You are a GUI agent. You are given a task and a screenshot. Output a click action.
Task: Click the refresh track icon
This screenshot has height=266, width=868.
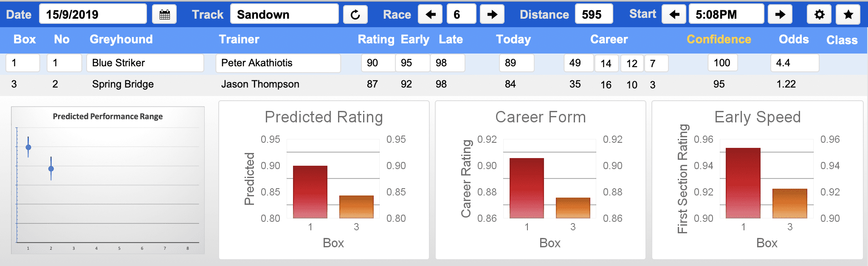click(x=355, y=14)
